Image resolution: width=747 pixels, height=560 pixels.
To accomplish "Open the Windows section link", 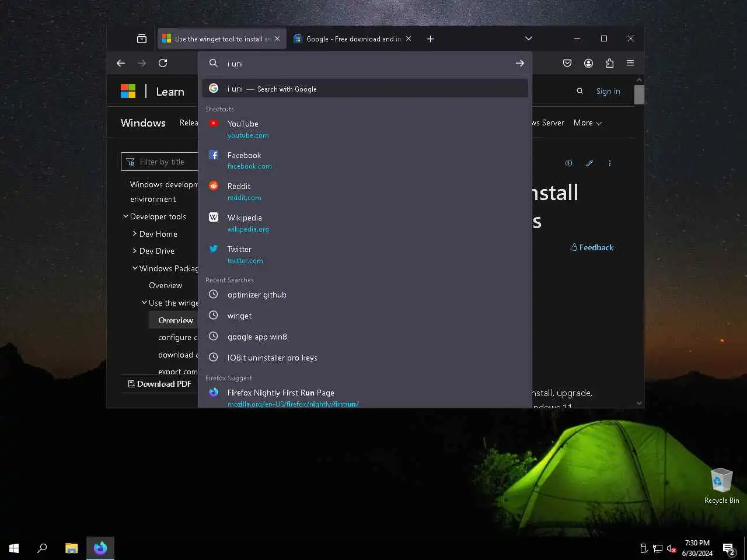I will pyautogui.click(x=143, y=123).
